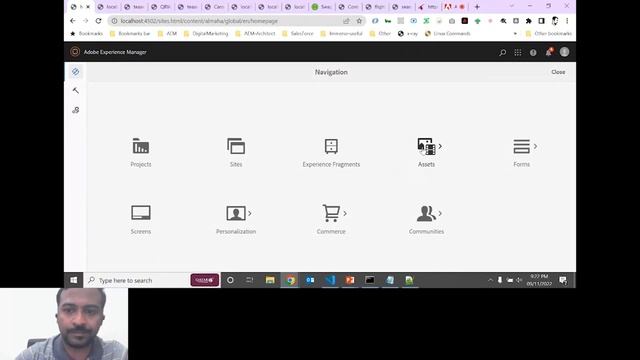Open the Cortana circle on the taskbar
This screenshot has height=360, width=640.
click(230, 280)
